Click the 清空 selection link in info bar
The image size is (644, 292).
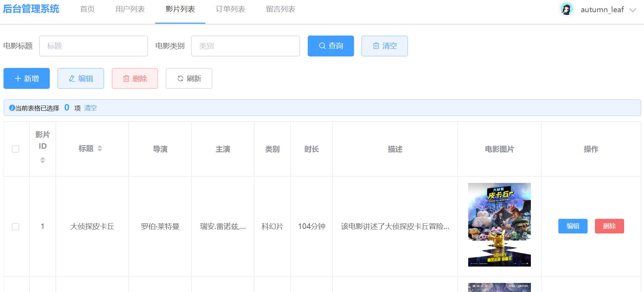tap(91, 108)
